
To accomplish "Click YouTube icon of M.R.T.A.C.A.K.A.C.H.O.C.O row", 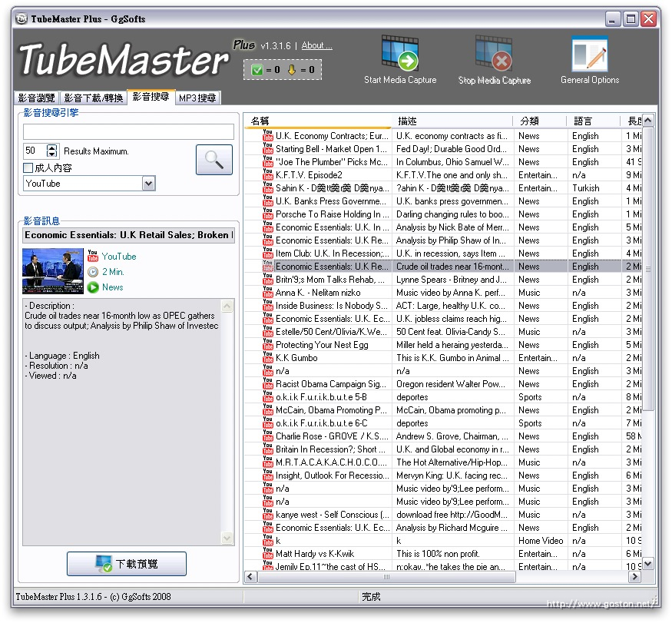I will click(x=268, y=462).
